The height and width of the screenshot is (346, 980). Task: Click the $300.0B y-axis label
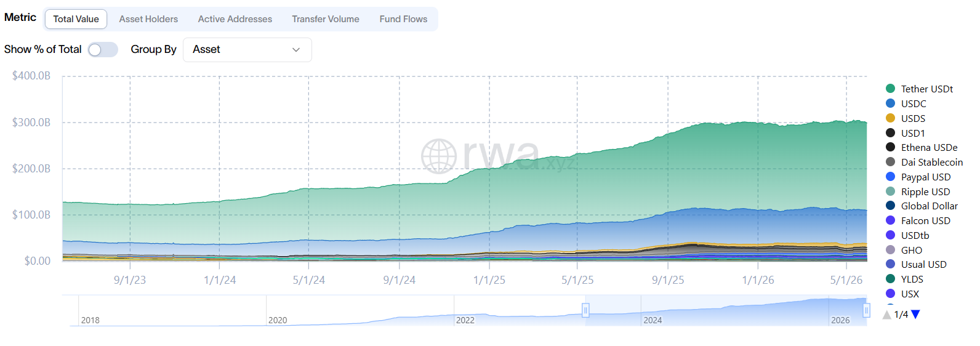pyautogui.click(x=31, y=123)
